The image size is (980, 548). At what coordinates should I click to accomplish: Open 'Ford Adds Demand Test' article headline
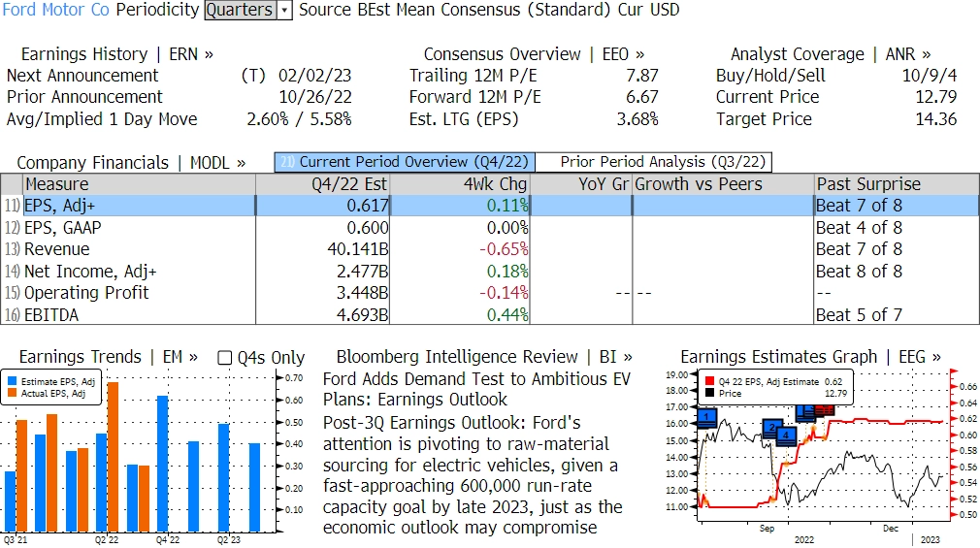pos(476,389)
